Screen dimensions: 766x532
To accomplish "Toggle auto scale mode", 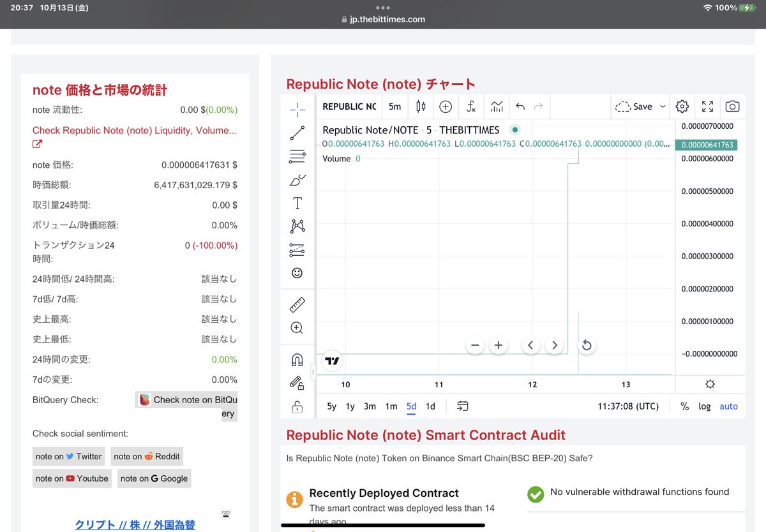I will [x=728, y=406].
